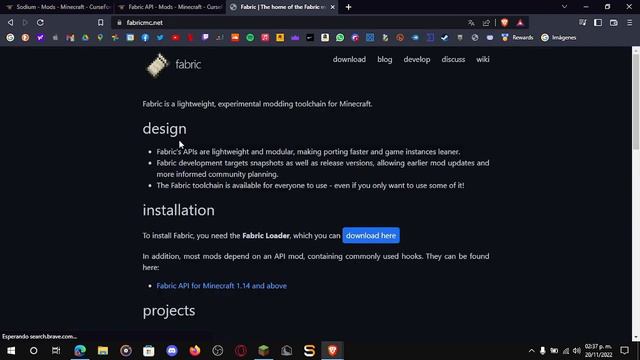
Task: Open the notification center icon
Action: 624,351
